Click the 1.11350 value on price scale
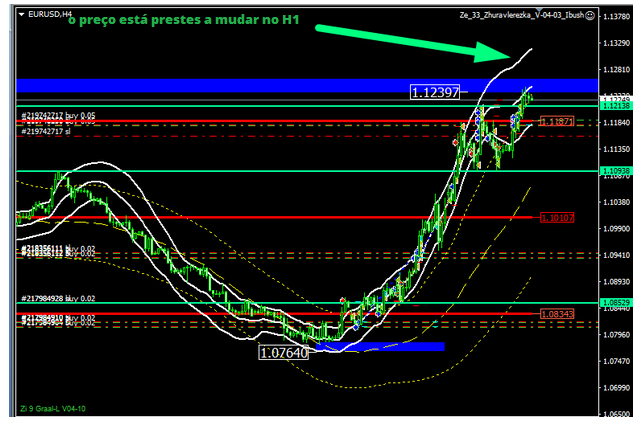Image resolution: width=644 pixels, height=426 pixels. point(616,149)
